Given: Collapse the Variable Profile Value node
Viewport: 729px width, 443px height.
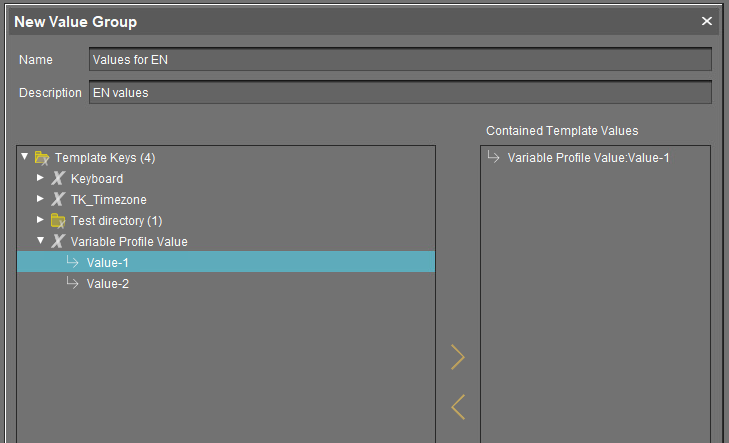Looking at the screenshot, I should coord(41,241).
